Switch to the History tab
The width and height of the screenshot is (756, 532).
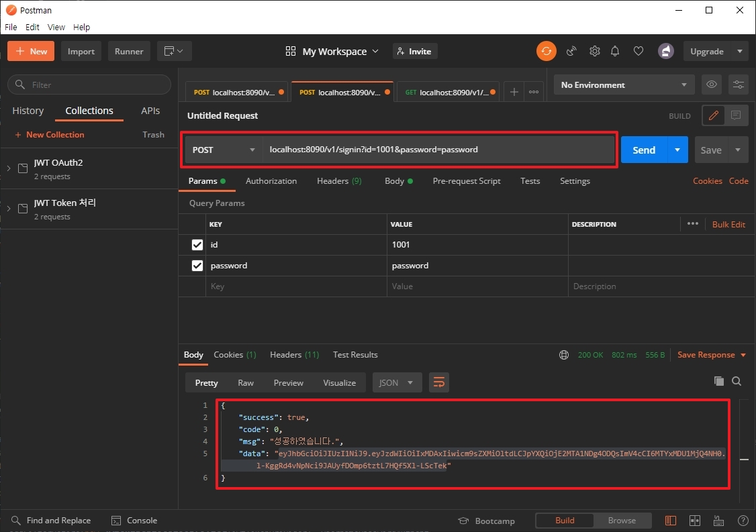(28, 111)
